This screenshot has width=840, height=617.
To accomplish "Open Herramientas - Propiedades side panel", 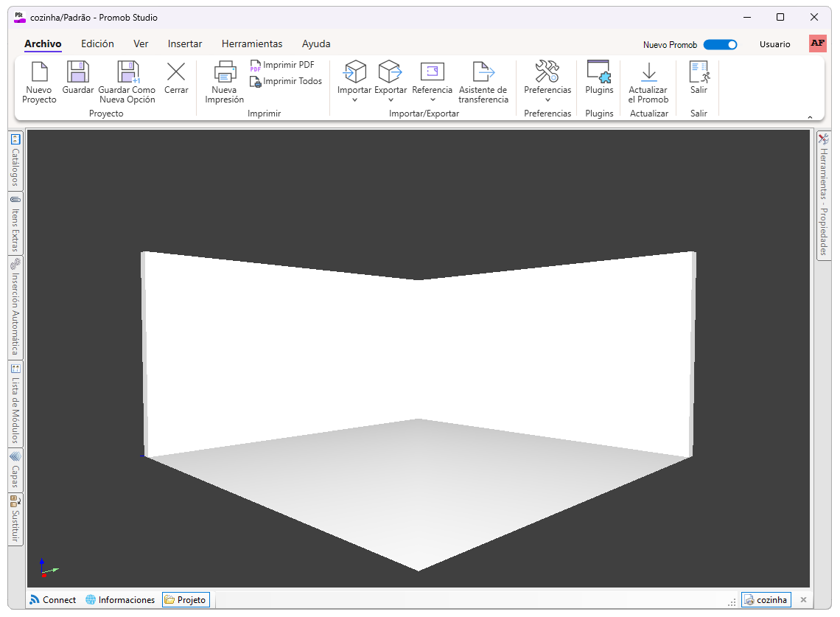I will pyautogui.click(x=823, y=195).
